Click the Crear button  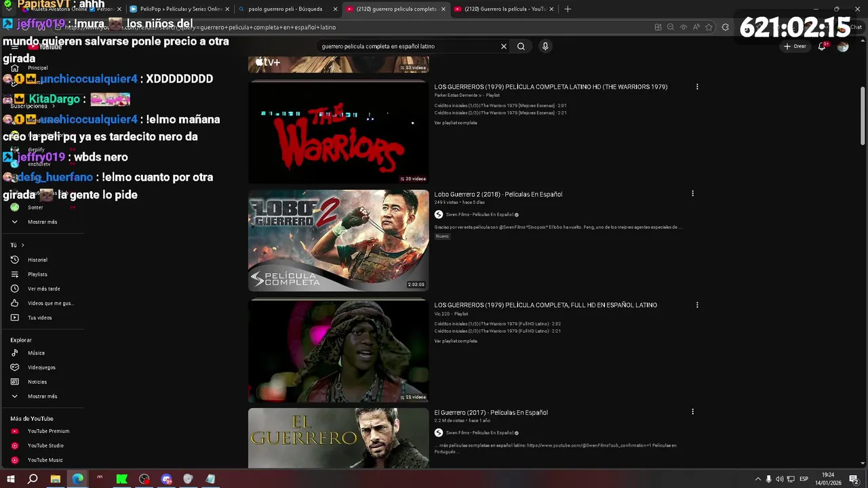tap(795, 46)
